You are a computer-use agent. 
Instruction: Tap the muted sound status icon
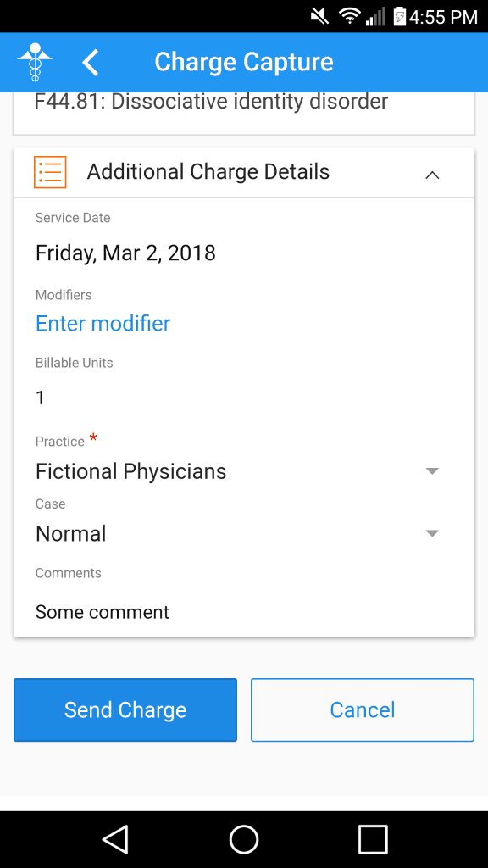[319, 16]
